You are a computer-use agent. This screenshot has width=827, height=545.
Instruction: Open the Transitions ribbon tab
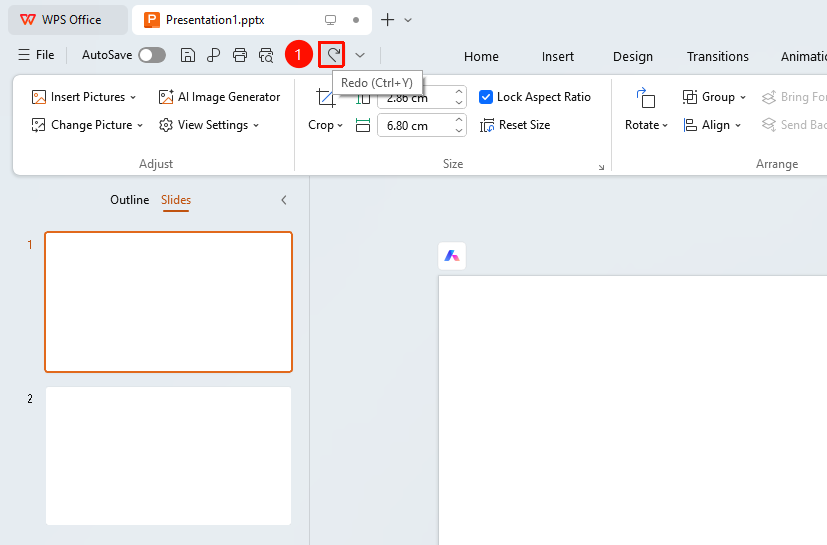(x=717, y=56)
